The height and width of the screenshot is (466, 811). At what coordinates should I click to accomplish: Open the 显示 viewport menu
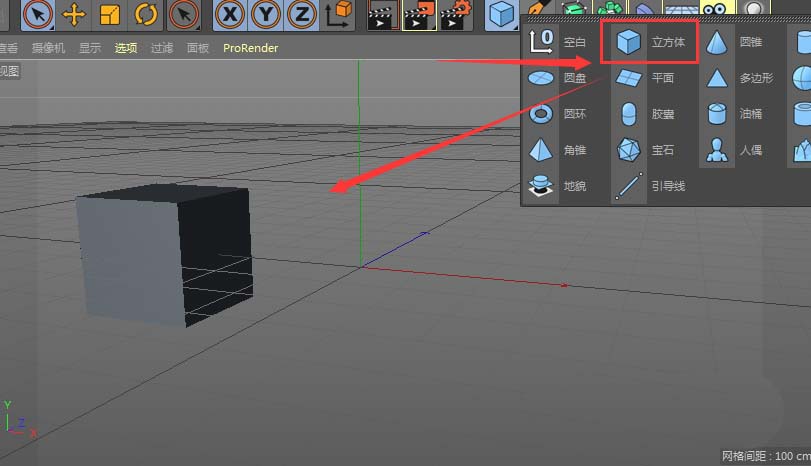coord(90,48)
